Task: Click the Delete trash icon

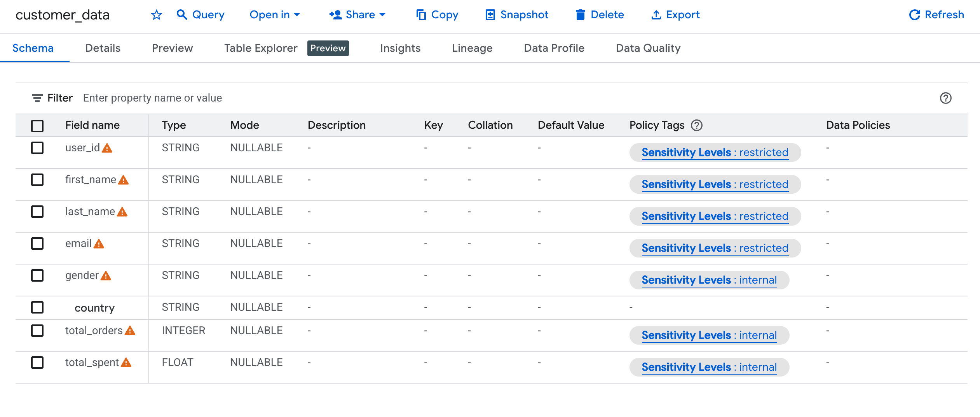Action: pos(580,15)
